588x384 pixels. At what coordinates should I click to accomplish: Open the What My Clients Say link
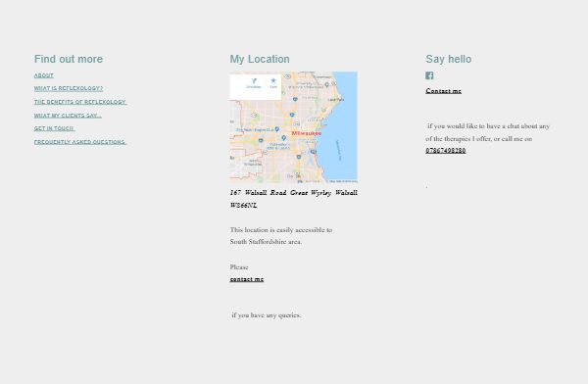pyautogui.click(x=68, y=116)
